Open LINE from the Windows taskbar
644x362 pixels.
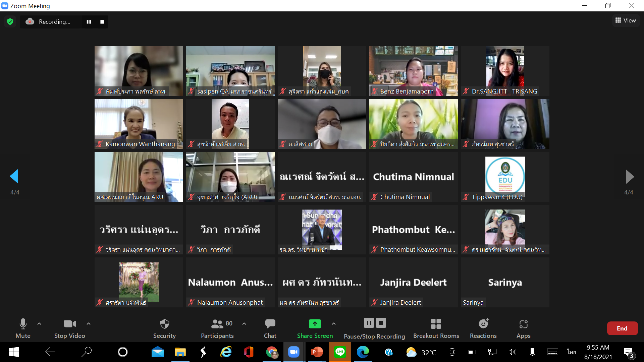340,352
